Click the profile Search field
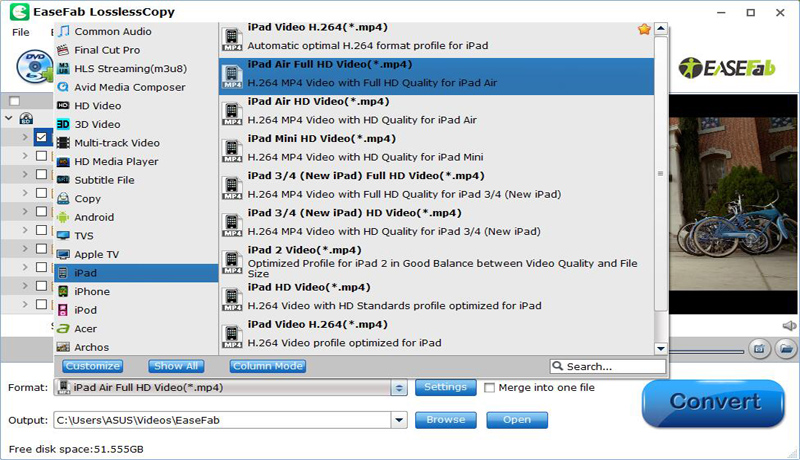The height and width of the screenshot is (460, 800). pos(608,366)
